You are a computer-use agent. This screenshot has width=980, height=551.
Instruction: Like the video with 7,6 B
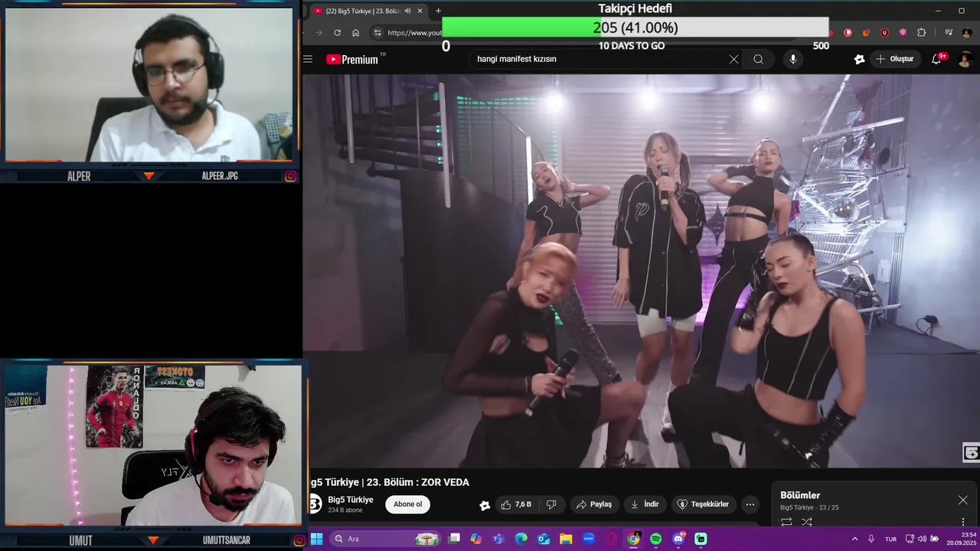pos(515,504)
